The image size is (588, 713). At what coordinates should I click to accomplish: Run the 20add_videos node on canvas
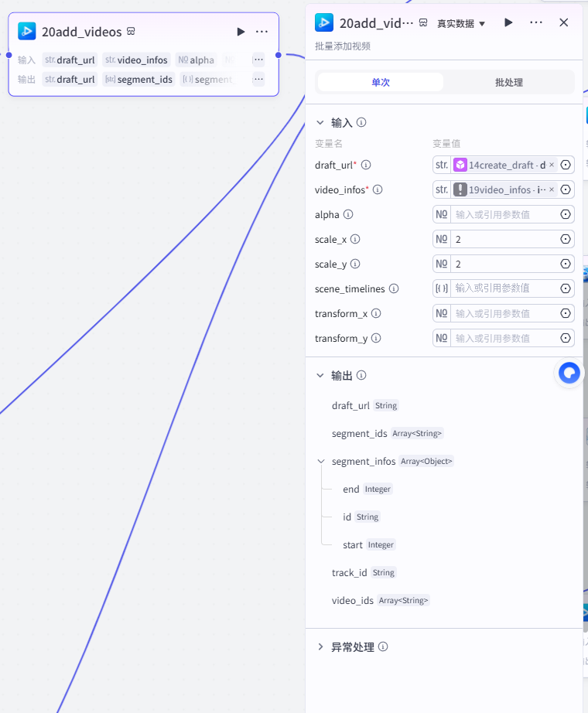click(241, 32)
